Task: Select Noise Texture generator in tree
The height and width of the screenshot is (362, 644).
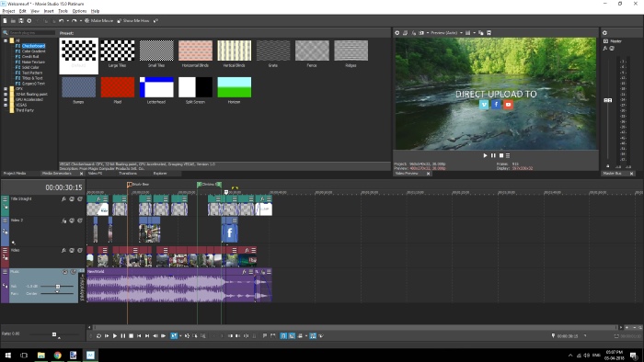Action: (x=33, y=62)
